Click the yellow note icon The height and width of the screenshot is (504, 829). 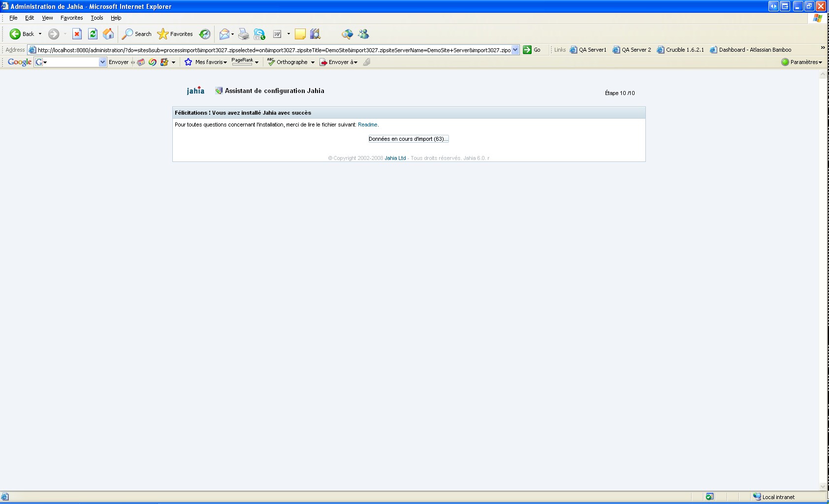[300, 34]
